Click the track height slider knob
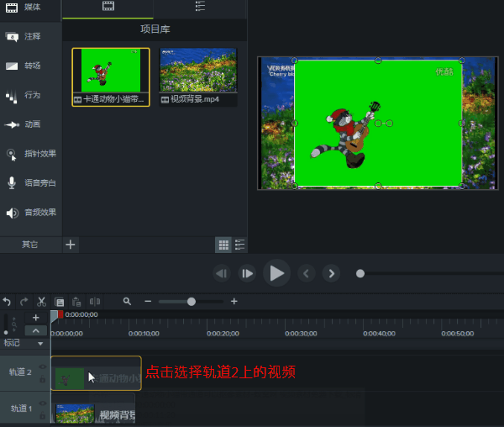 tap(6, 333)
